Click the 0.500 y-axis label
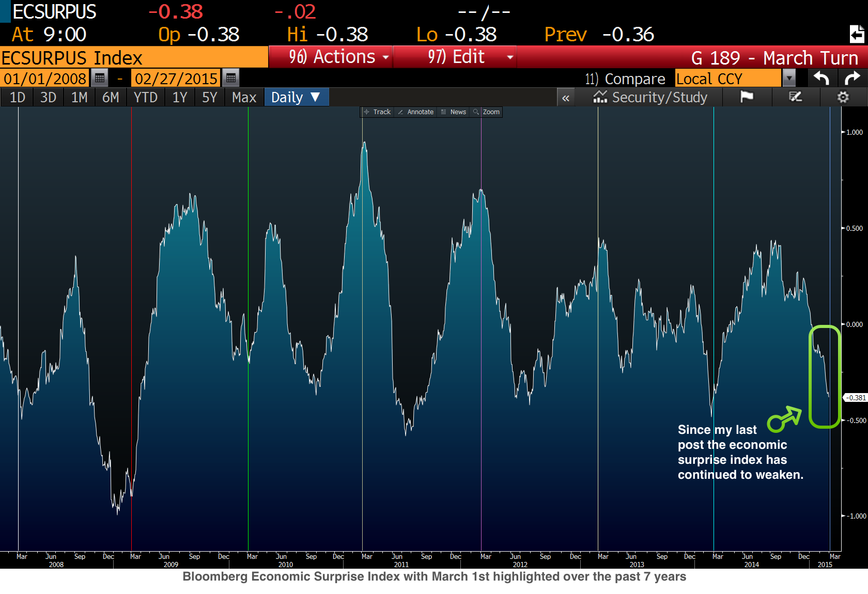Viewport: 868px width, 594px height. pos(855,228)
